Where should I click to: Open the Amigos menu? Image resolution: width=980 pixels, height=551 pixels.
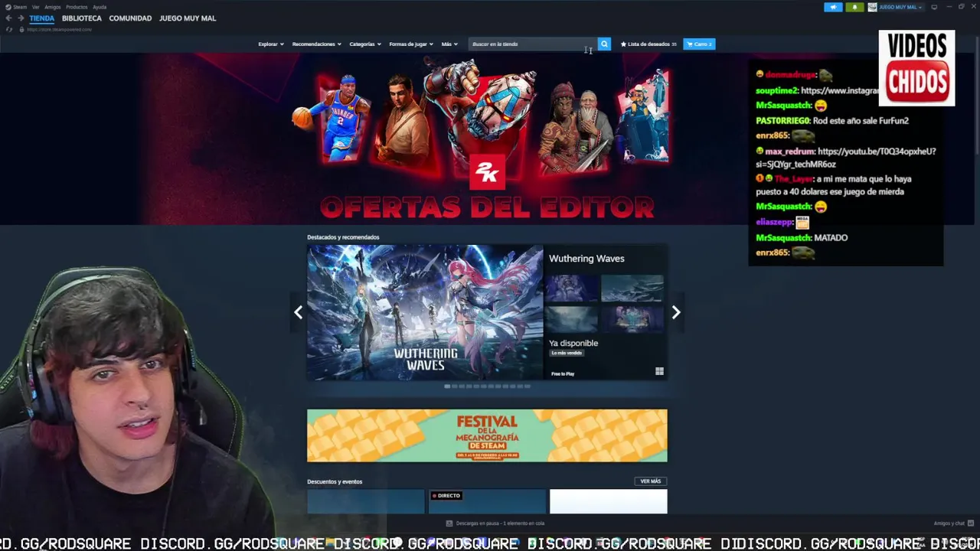point(52,7)
